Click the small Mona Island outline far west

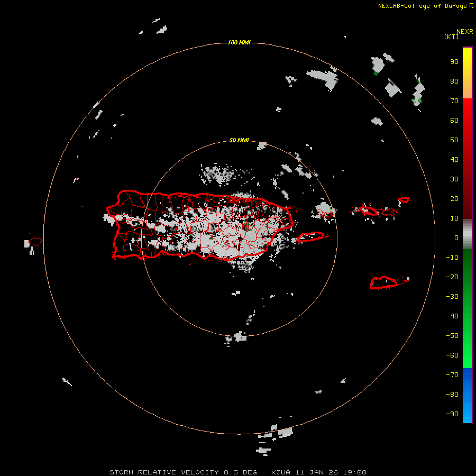click(36, 241)
